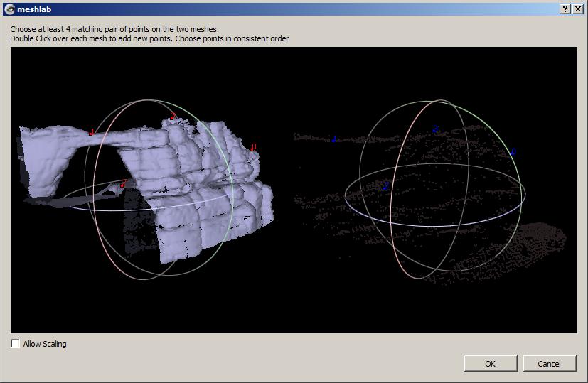Click the OK button
This screenshot has width=588, height=383.
click(491, 364)
